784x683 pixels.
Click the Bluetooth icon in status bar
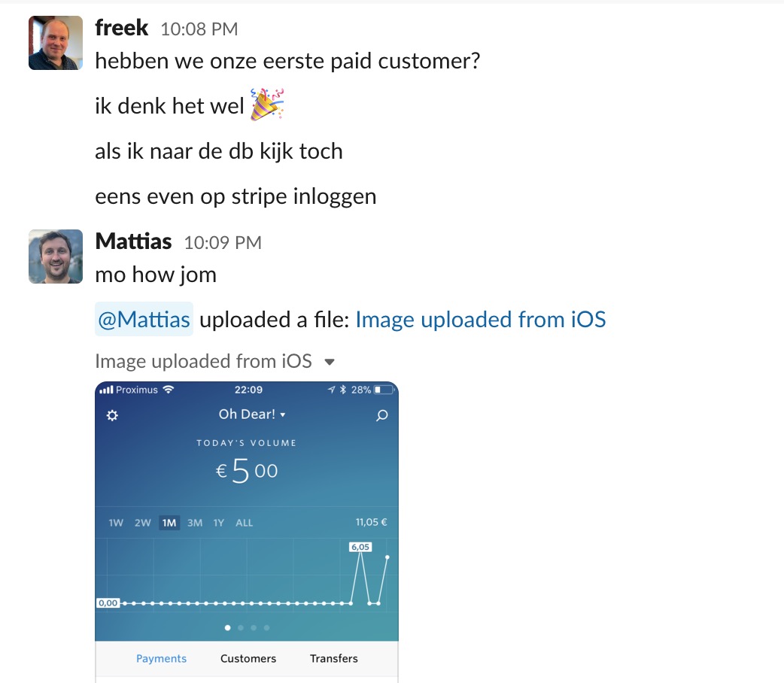click(x=343, y=390)
